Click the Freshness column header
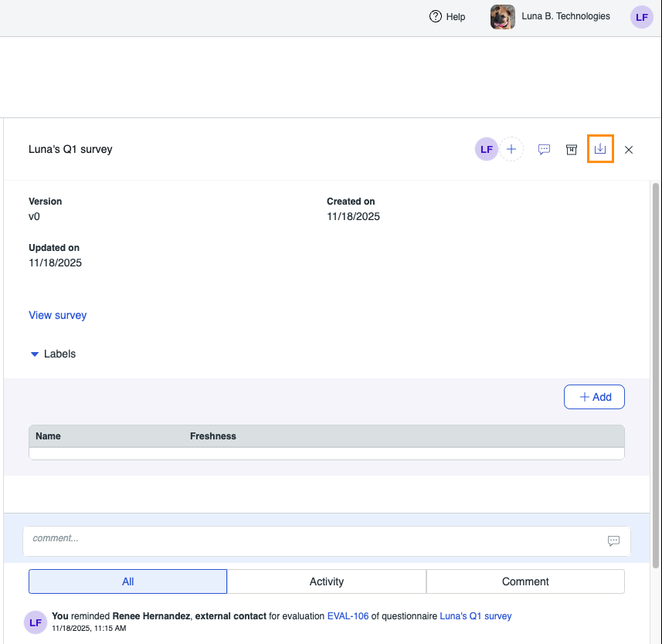 tap(213, 436)
